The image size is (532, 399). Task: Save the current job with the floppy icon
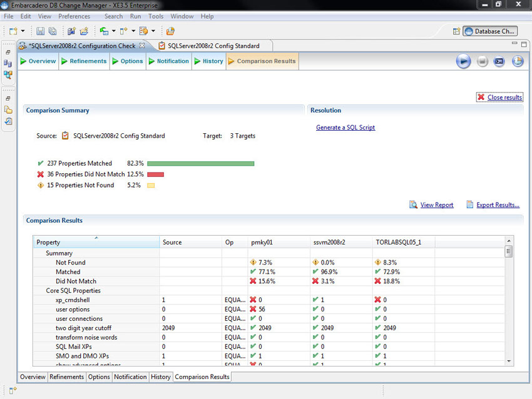tap(41, 31)
